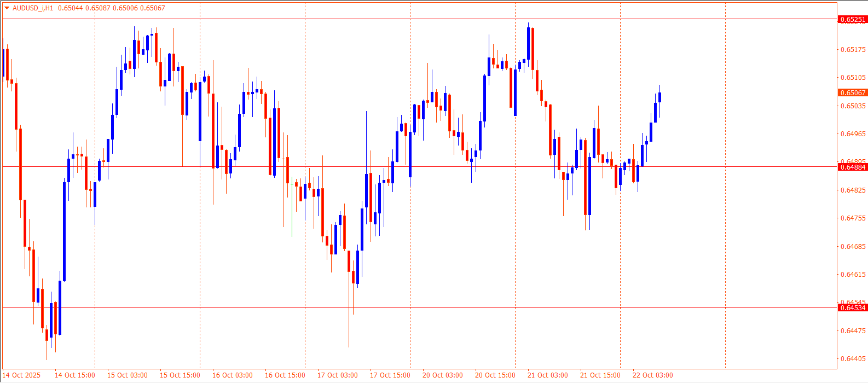The width and height of the screenshot is (868, 383).
Task: Click the 22 Oct 03:00 time label
Action: [x=652, y=375]
